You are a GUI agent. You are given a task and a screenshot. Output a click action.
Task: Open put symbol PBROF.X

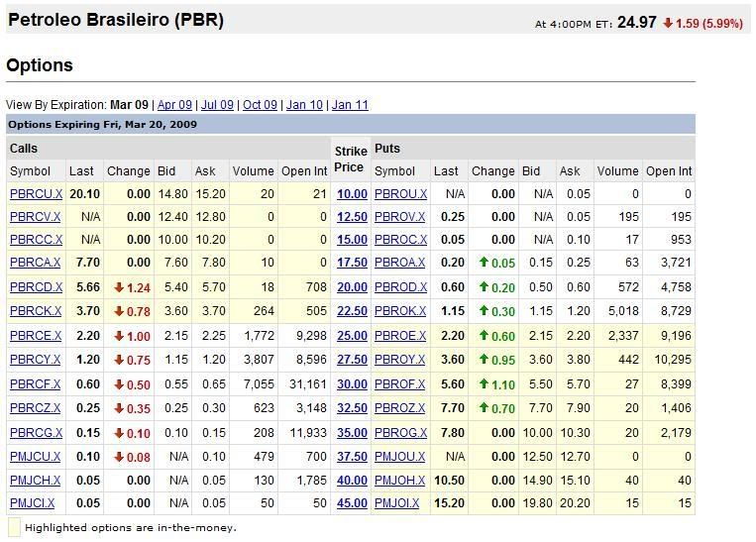click(x=399, y=384)
